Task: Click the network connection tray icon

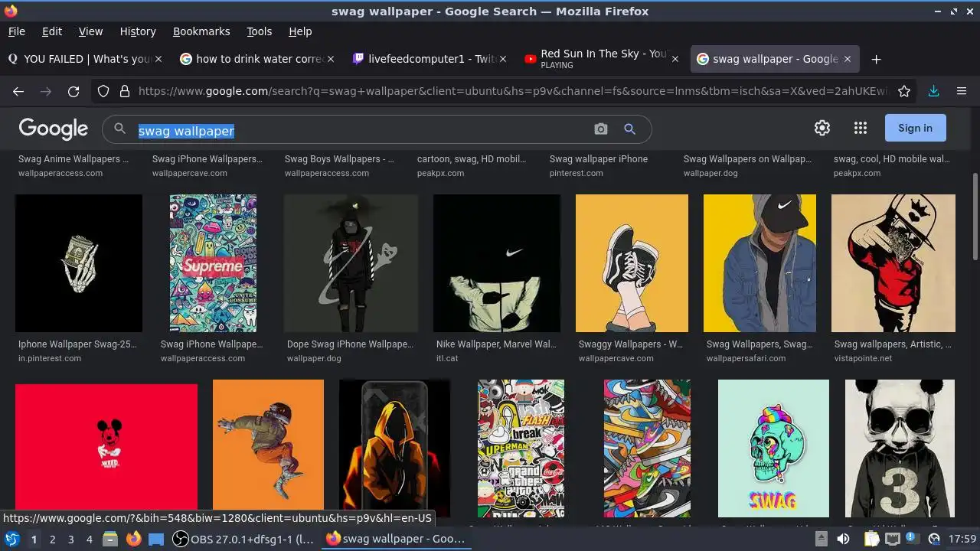Action: (x=892, y=539)
